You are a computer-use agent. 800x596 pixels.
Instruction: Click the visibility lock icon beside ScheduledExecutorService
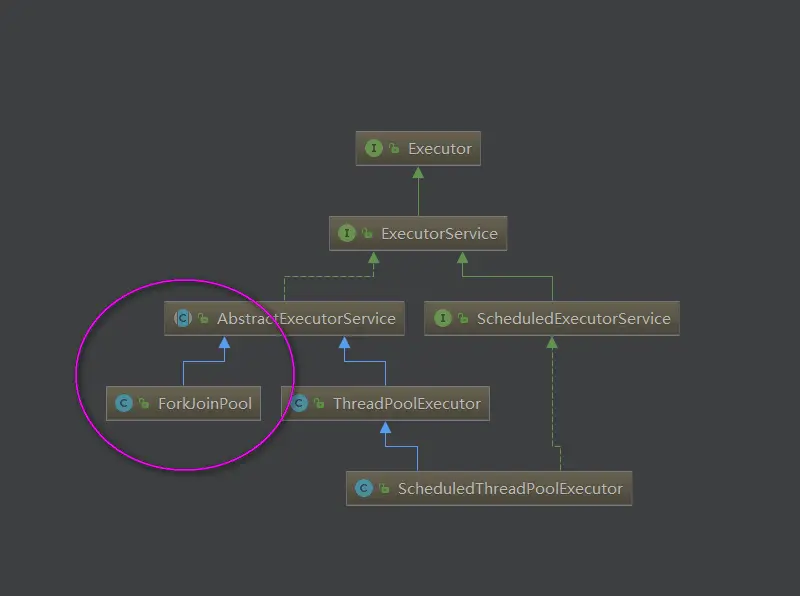pyautogui.click(x=463, y=318)
